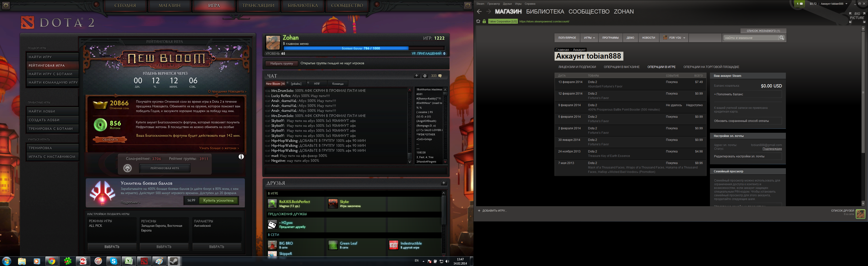Viewport: 868px width, 266px height.
Task: Open Steam Справка menu
Action: click(530, 4)
